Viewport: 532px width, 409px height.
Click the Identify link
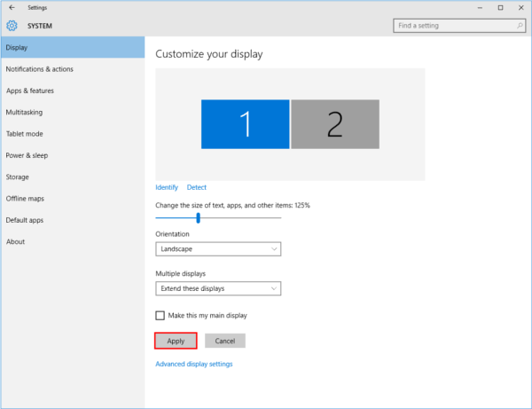coord(167,187)
